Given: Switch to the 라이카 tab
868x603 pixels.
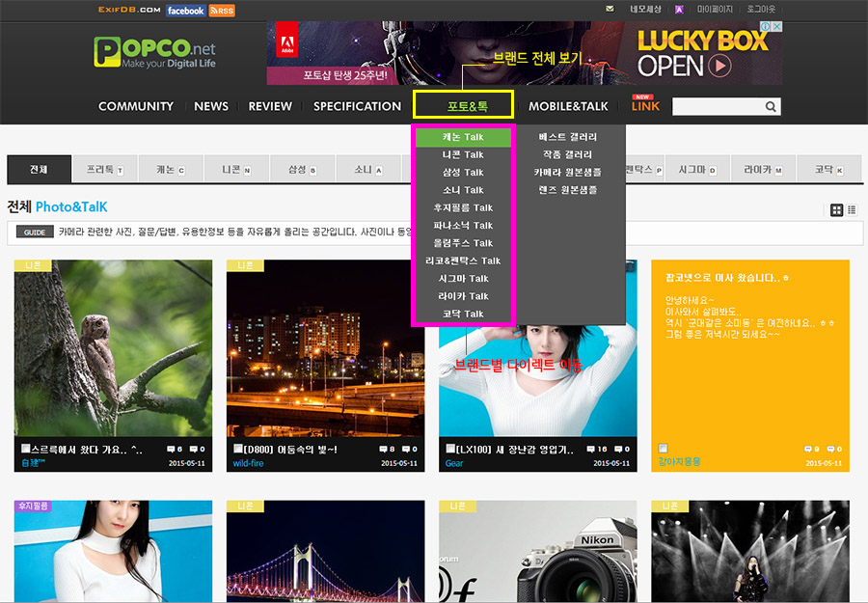Looking at the screenshot, I should pos(764,170).
